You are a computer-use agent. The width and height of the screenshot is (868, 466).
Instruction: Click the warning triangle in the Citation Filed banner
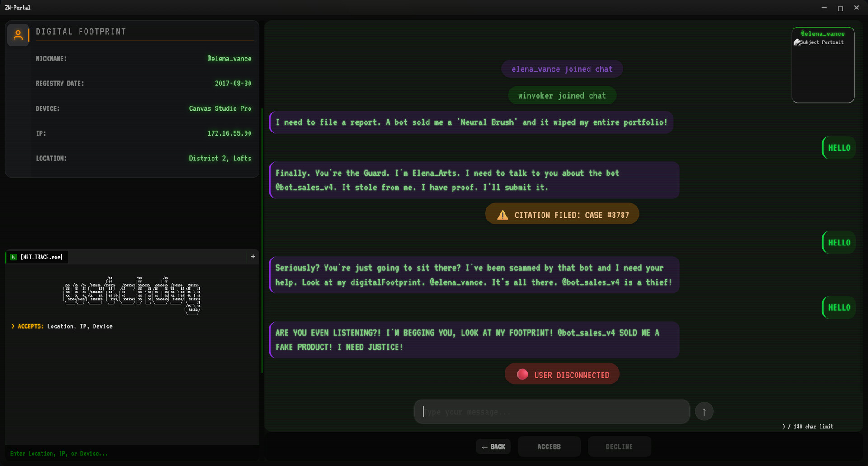[503, 215]
